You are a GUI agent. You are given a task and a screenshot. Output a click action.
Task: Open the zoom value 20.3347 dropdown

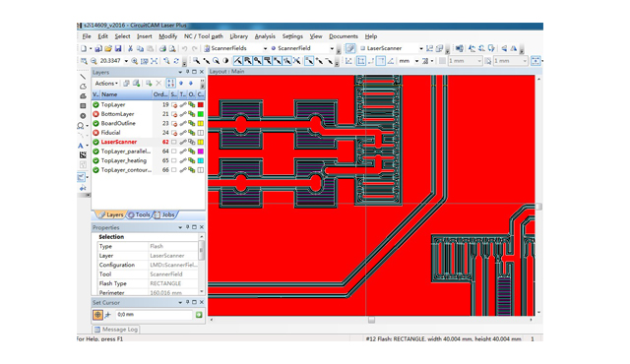coord(126,61)
